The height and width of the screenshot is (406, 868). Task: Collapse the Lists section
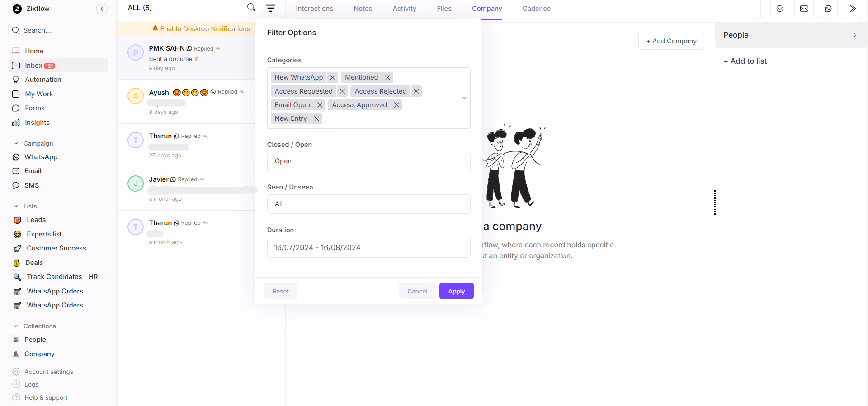16,206
